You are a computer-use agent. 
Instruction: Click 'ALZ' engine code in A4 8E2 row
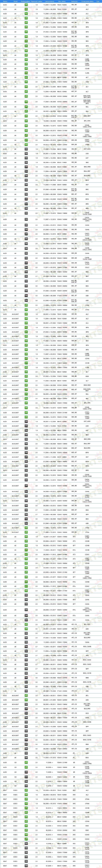(x=87, y=5)
